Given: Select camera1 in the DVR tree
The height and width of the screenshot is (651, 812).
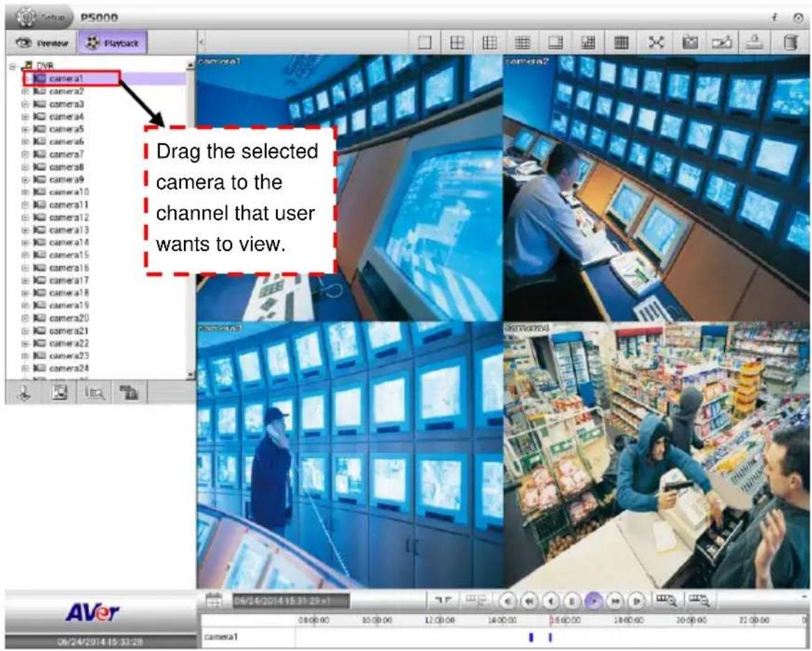Looking at the screenshot, I should [x=66, y=79].
